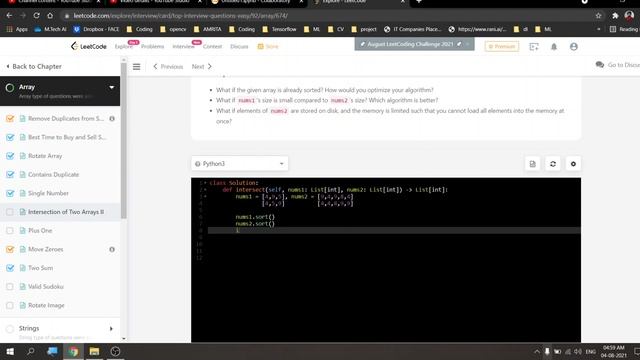Toggle the Remove Duplicates checkbox
The height and width of the screenshot is (360, 640).
10,119
